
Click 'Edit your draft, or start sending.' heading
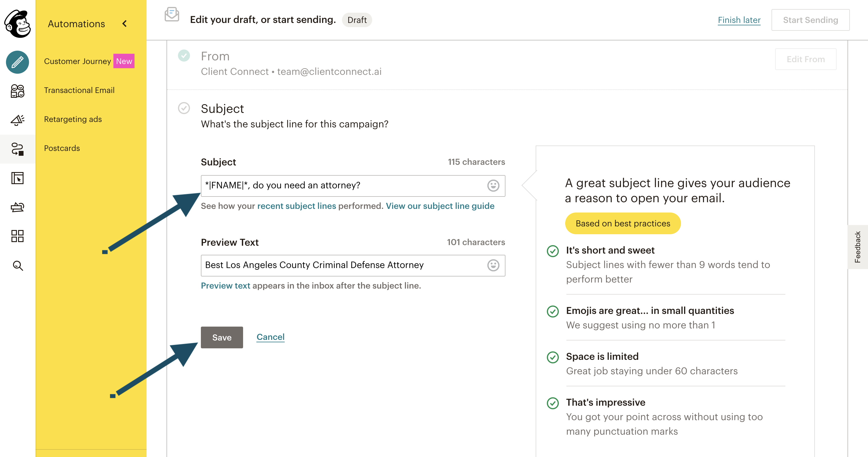(263, 20)
